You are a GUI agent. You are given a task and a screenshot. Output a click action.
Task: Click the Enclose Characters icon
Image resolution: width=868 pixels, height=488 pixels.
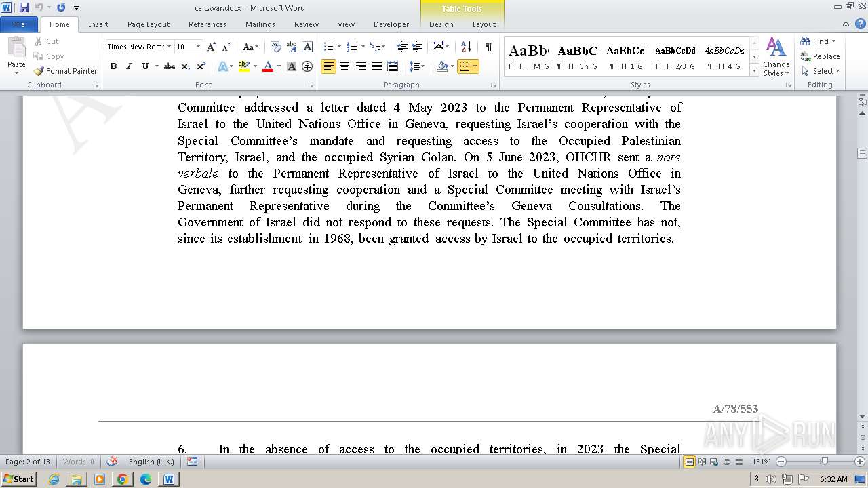[307, 66]
